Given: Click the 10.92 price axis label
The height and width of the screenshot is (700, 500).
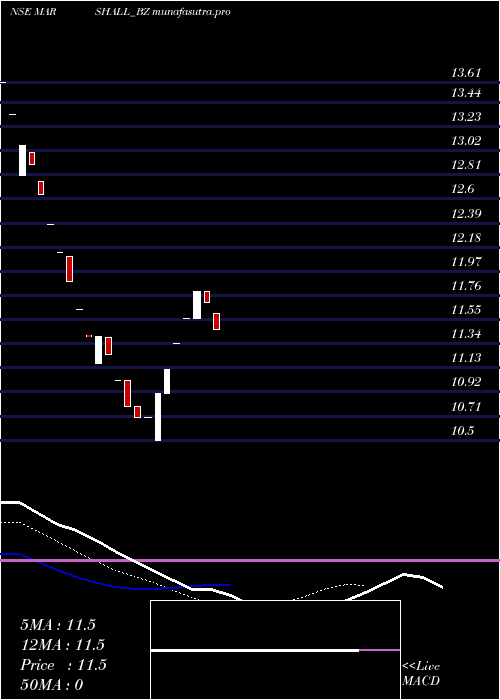Looking at the screenshot, I should [x=466, y=382].
